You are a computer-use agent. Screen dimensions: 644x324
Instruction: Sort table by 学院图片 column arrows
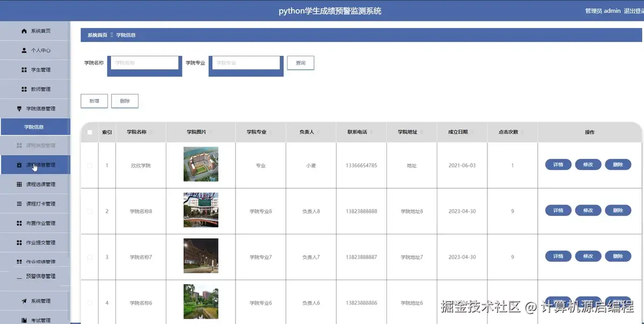tap(210, 132)
